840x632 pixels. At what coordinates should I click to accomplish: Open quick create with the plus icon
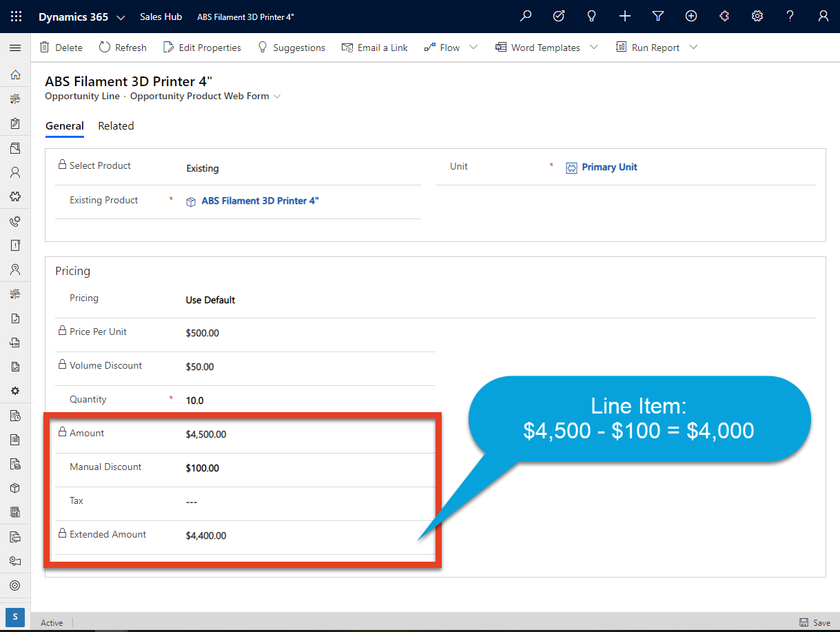624,16
